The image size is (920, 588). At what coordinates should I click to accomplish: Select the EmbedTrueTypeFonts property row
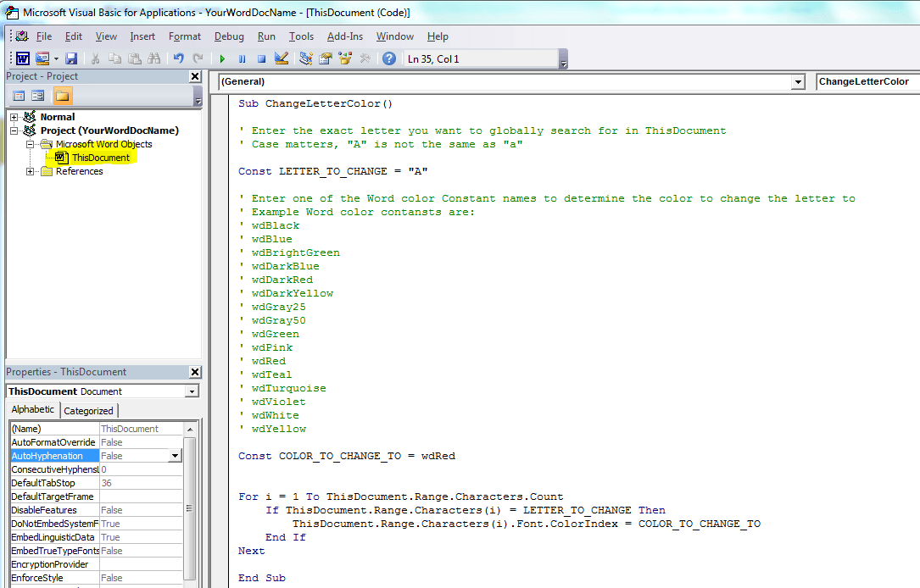(96, 551)
